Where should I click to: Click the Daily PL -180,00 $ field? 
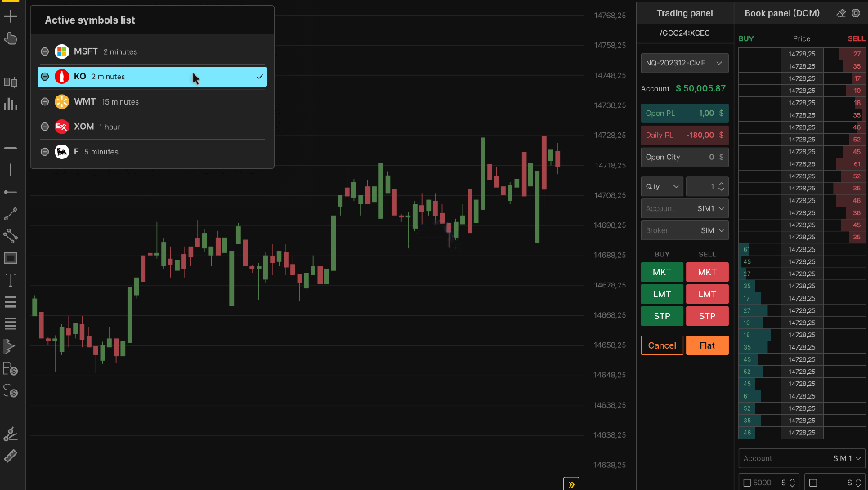click(x=685, y=136)
